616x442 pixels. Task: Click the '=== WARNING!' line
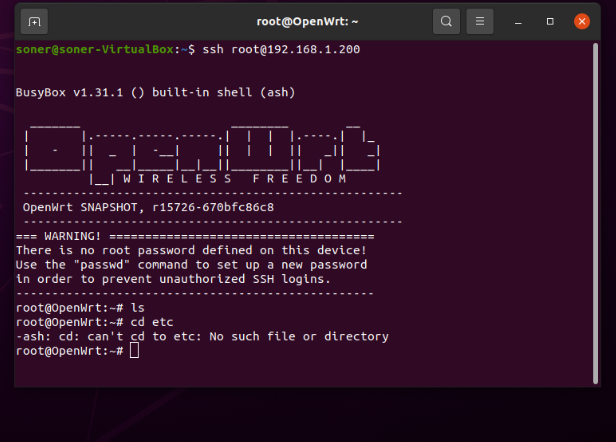[195, 237]
